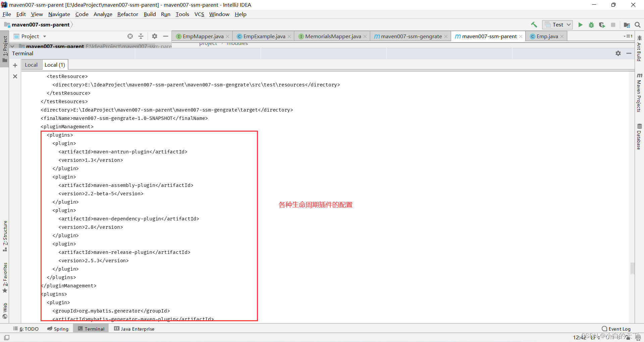Click maven007-ssm-parent breadcrumb in navigation bar
Viewport: 644px width, 342px height.
[x=40, y=25]
